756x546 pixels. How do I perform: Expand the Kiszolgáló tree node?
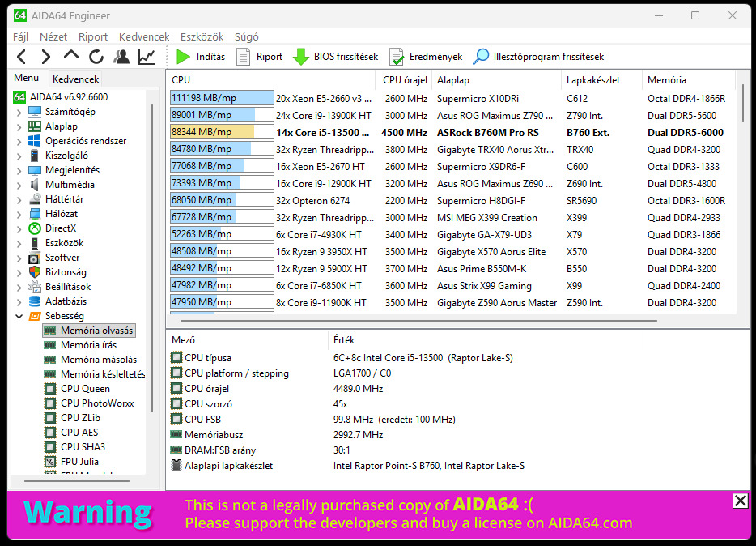tap(19, 156)
